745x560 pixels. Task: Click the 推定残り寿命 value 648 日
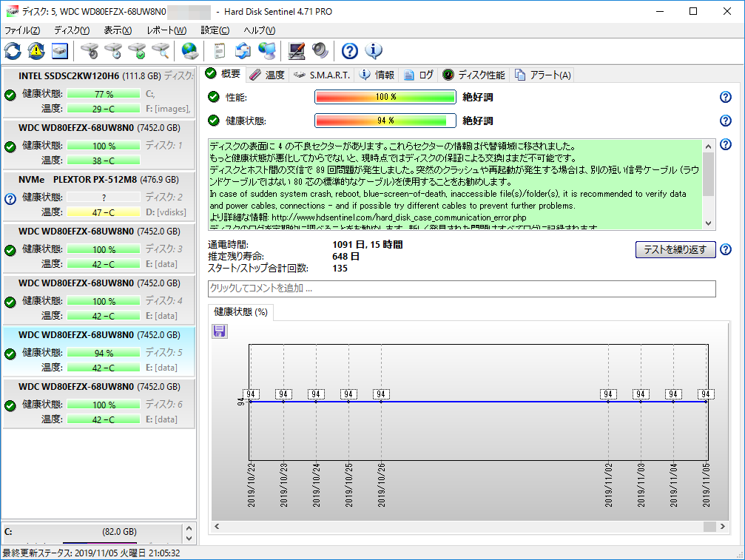(x=345, y=257)
